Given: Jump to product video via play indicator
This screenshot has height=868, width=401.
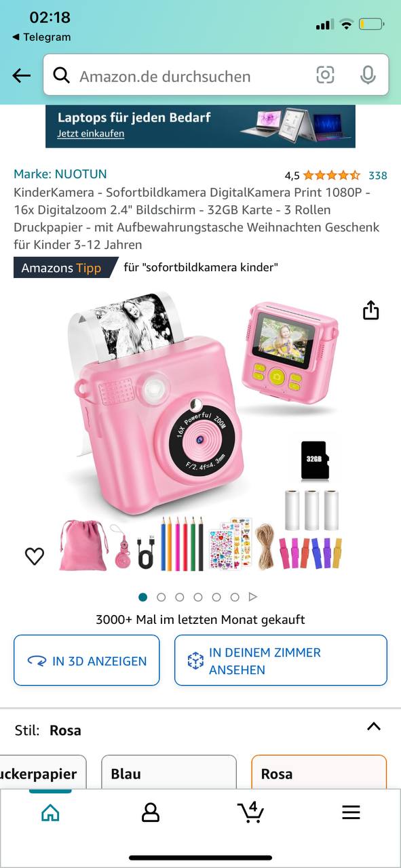Looking at the screenshot, I should 253,597.
